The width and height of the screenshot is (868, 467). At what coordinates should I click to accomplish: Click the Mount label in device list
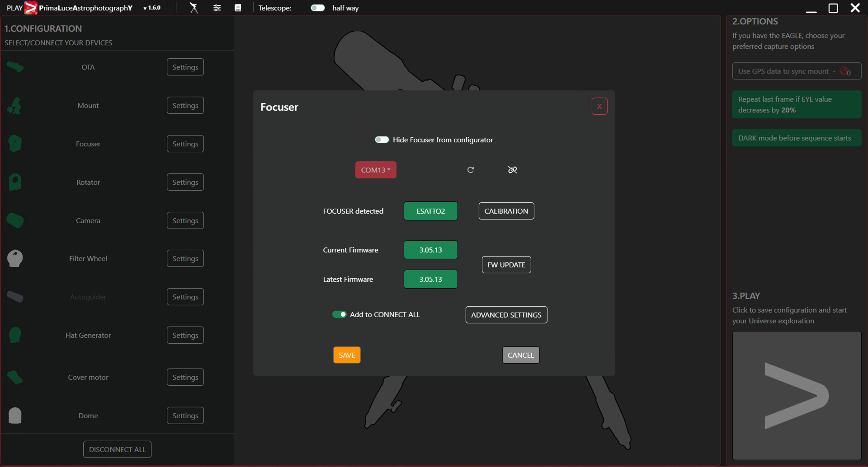88,105
